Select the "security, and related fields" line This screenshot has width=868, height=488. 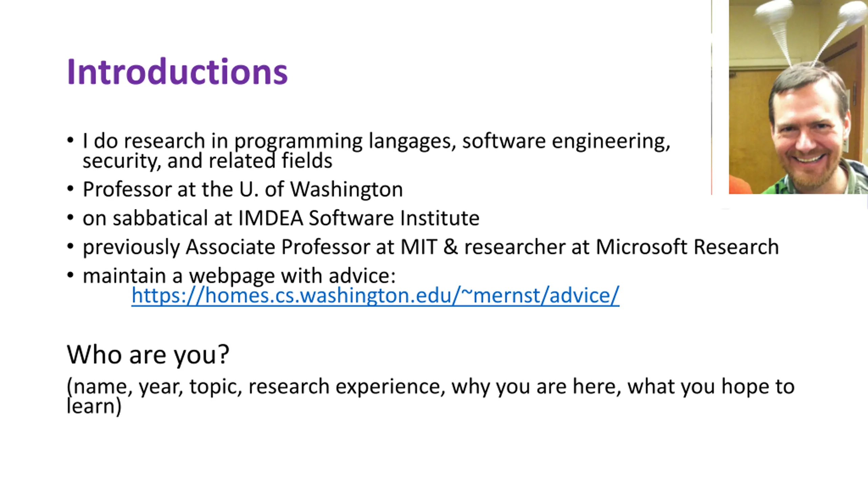pyautogui.click(x=208, y=161)
